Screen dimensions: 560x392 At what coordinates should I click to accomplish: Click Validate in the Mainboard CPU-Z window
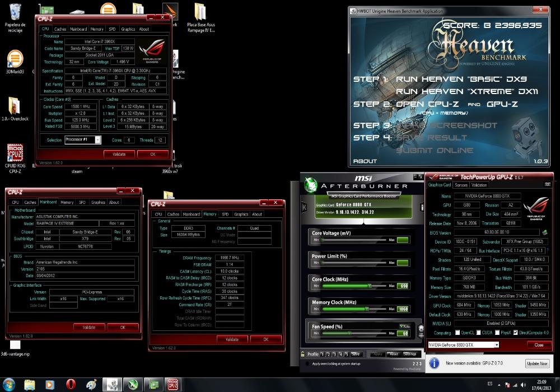coord(89,327)
